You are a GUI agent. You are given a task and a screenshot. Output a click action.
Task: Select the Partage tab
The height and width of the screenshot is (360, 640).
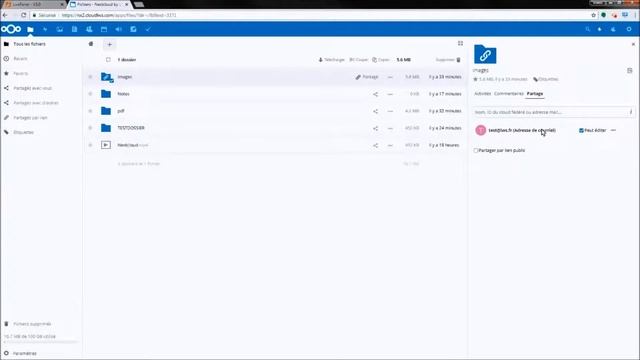535,93
